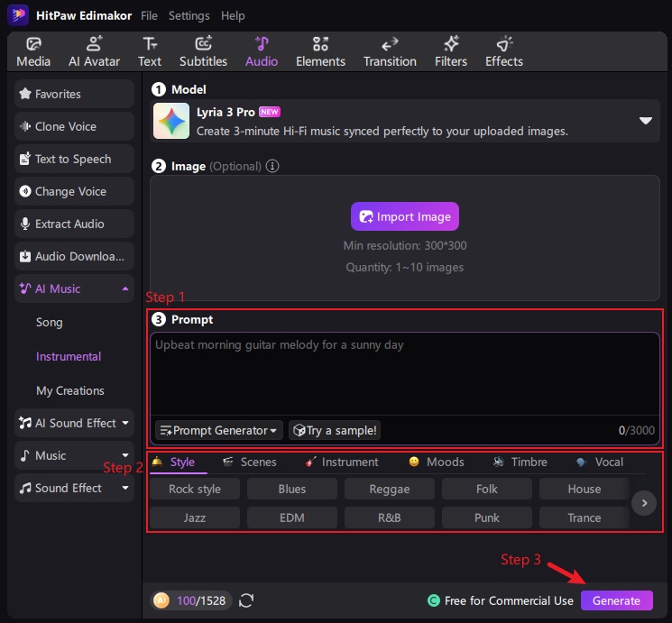Open Extract Audio feature

[x=74, y=224]
